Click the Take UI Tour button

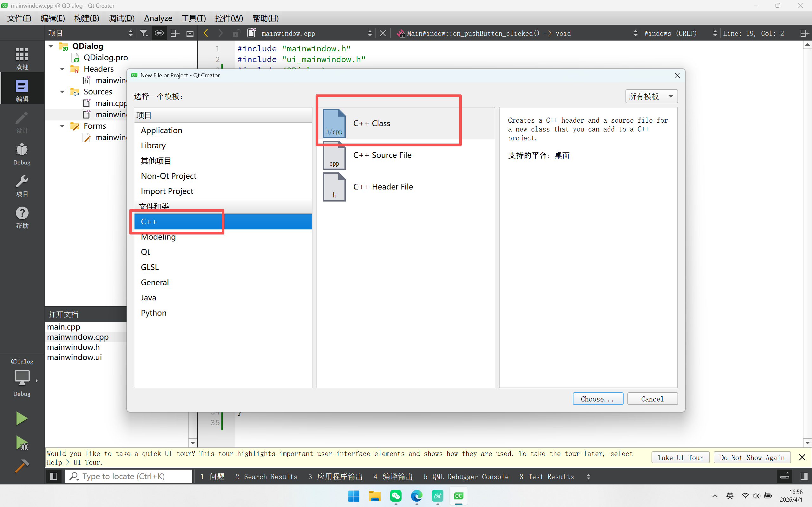coord(680,457)
